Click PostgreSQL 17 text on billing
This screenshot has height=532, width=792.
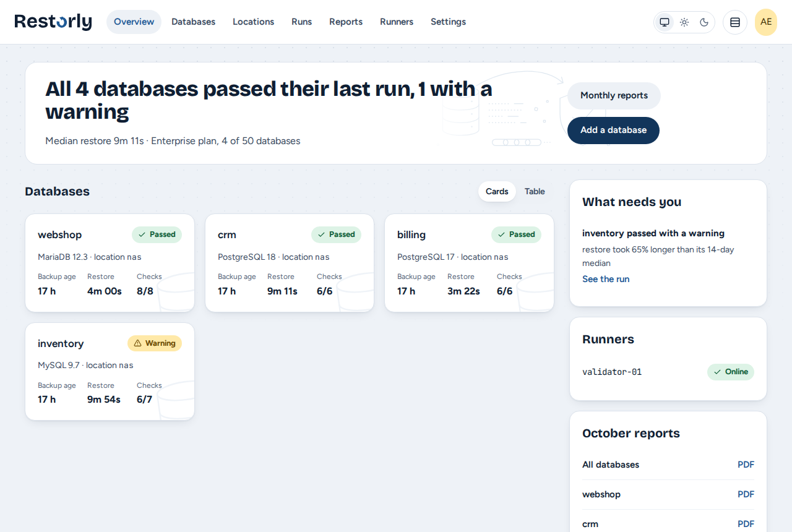tap(426, 257)
